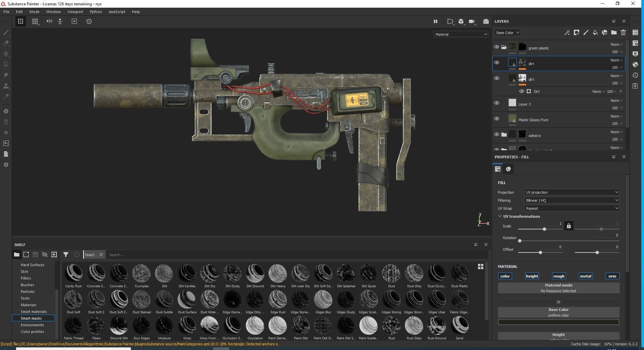Click the Base Color swatch bar
Viewport: 644px width, 350px height.
click(x=558, y=322)
